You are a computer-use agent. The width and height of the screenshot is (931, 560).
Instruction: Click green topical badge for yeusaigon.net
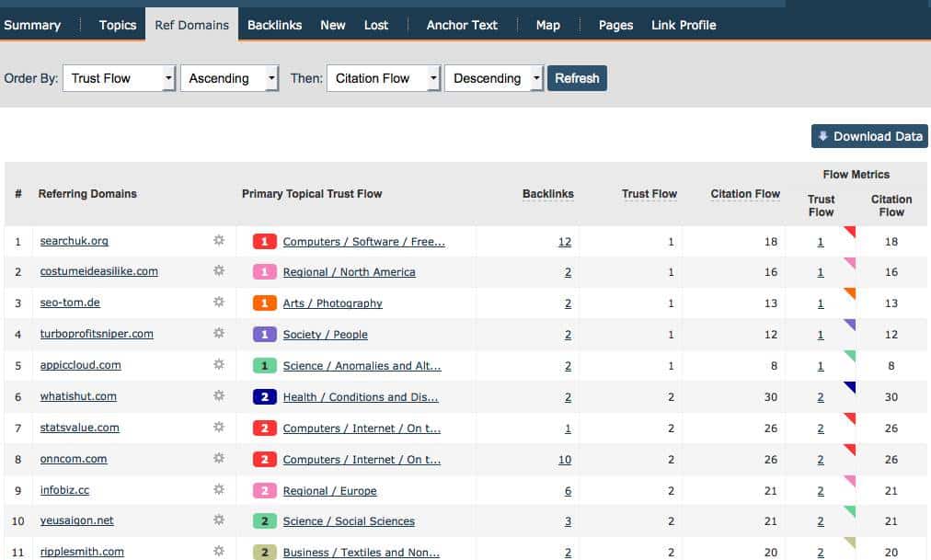click(x=265, y=520)
